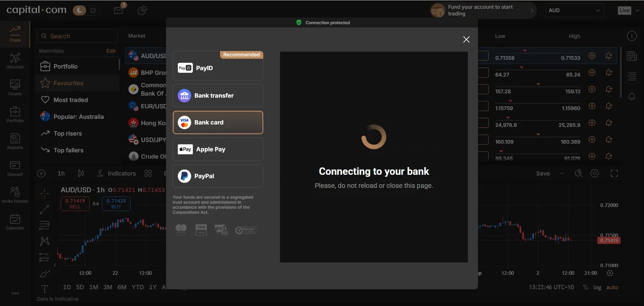The width and height of the screenshot is (644, 306).
Task: Set chart range to 3M
Action: point(107,287)
